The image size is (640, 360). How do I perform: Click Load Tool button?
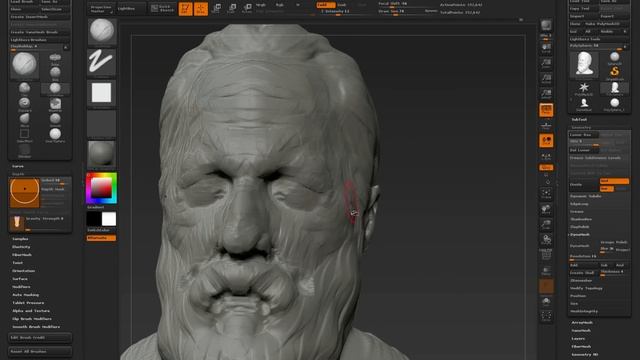583,1
